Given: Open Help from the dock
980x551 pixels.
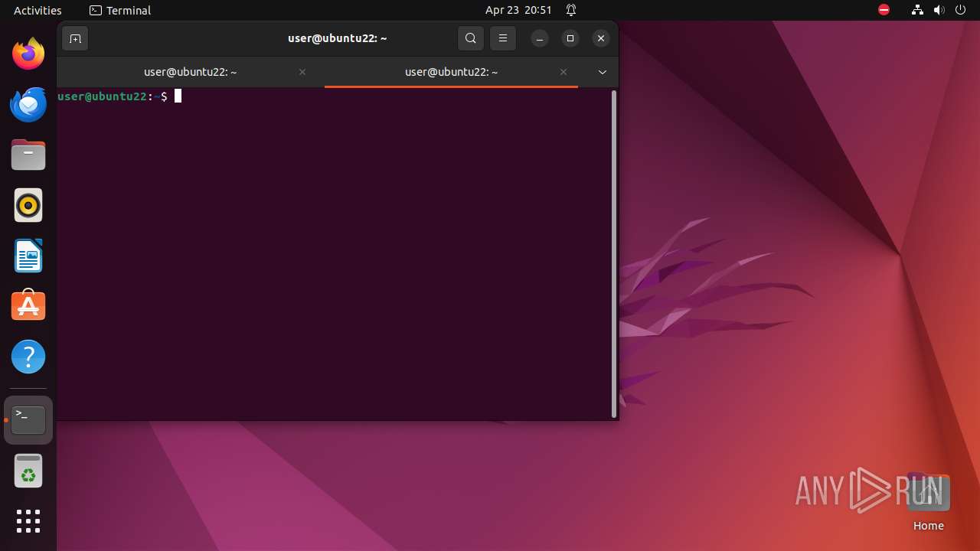Looking at the screenshot, I should [x=28, y=357].
